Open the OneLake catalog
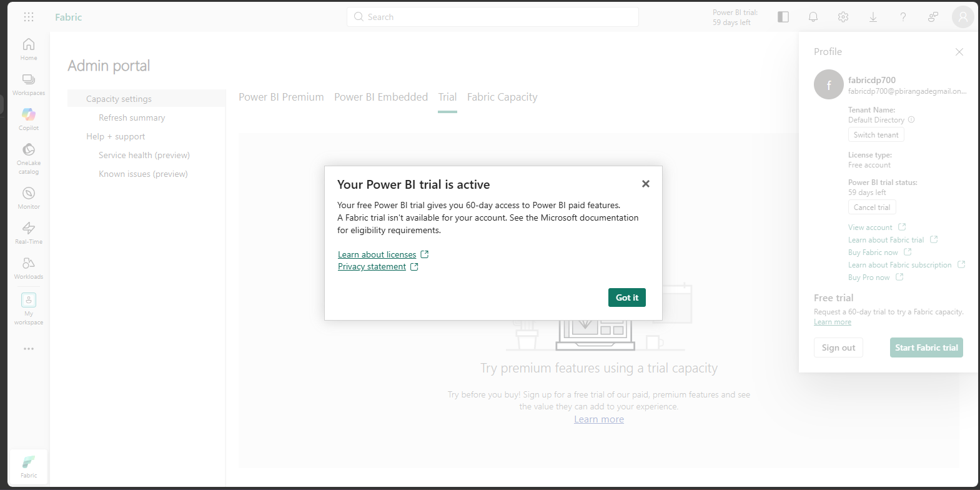 click(x=29, y=159)
